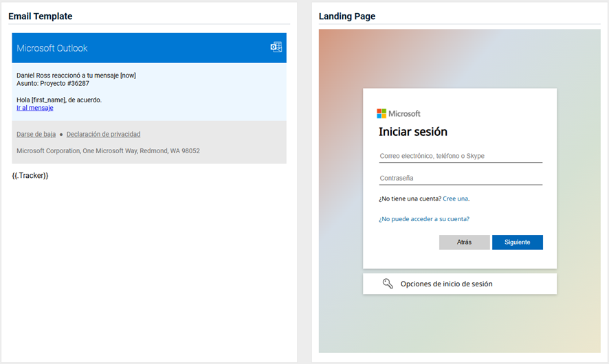The width and height of the screenshot is (609, 364).
Task: Focus the 'Contraseña' password field
Action: [x=461, y=178]
